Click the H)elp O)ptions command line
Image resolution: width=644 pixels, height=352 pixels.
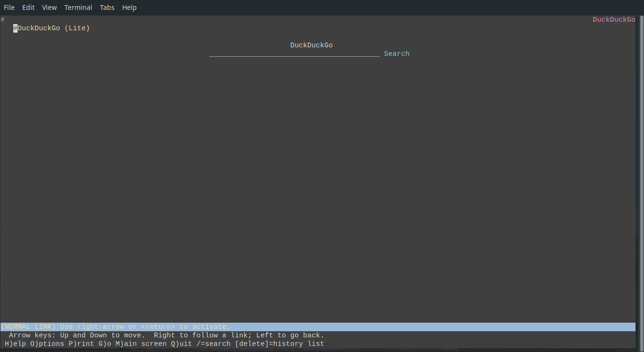click(165, 344)
